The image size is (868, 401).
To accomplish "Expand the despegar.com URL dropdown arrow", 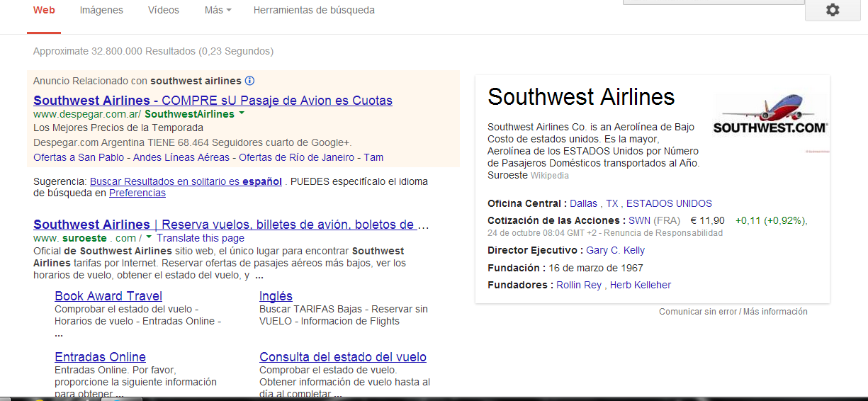I will point(242,113).
